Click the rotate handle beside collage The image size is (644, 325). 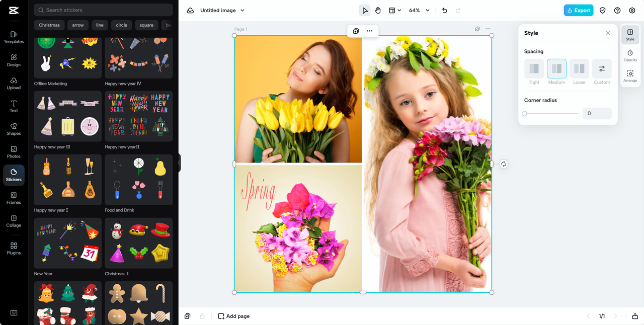click(504, 164)
